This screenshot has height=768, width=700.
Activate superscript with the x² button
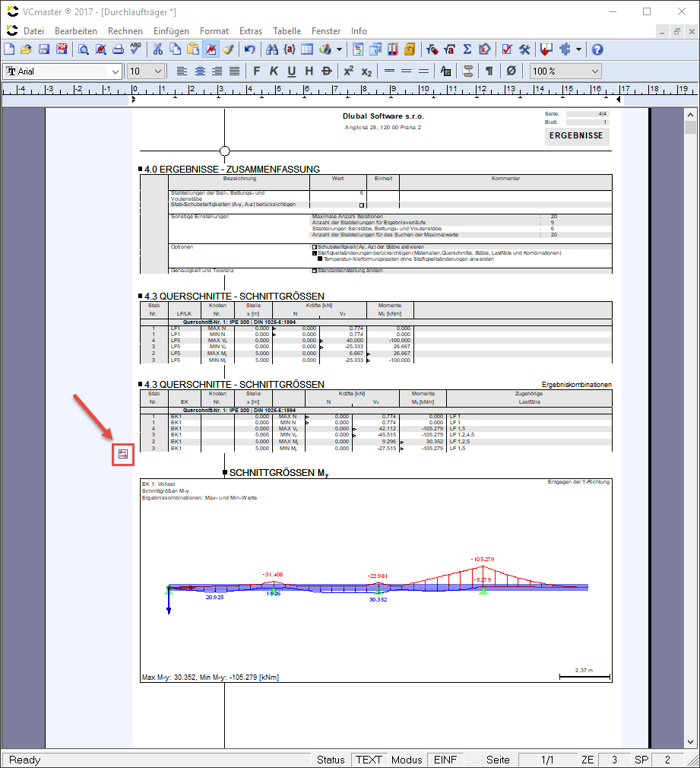pos(348,71)
